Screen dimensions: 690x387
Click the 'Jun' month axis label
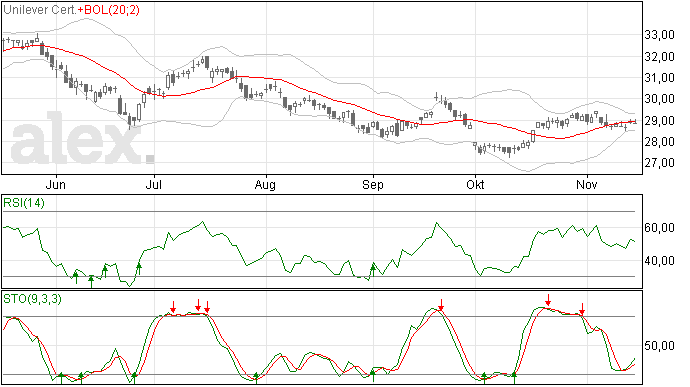(x=56, y=184)
